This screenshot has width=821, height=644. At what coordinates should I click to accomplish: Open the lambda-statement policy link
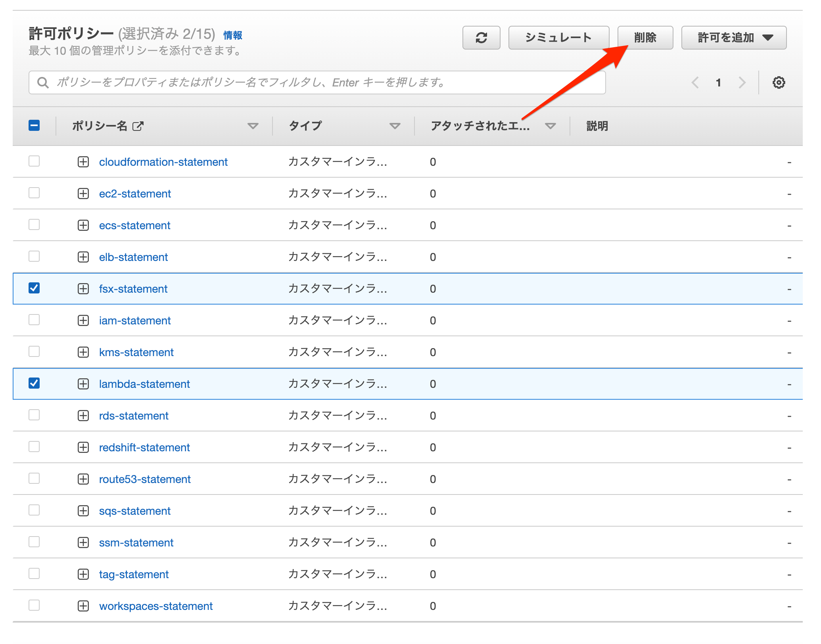click(x=144, y=384)
